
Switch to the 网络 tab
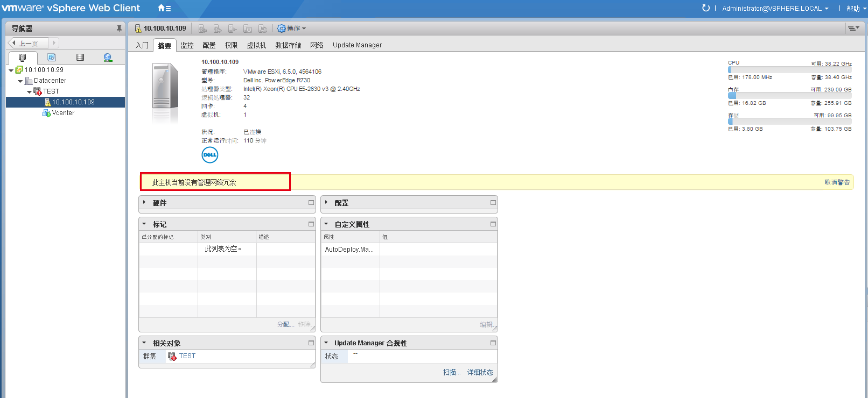[317, 45]
